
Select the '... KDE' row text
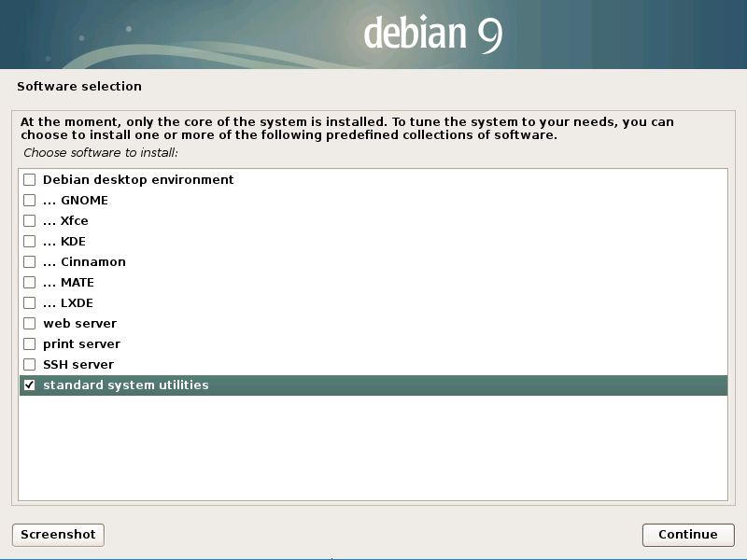[x=64, y=241]
